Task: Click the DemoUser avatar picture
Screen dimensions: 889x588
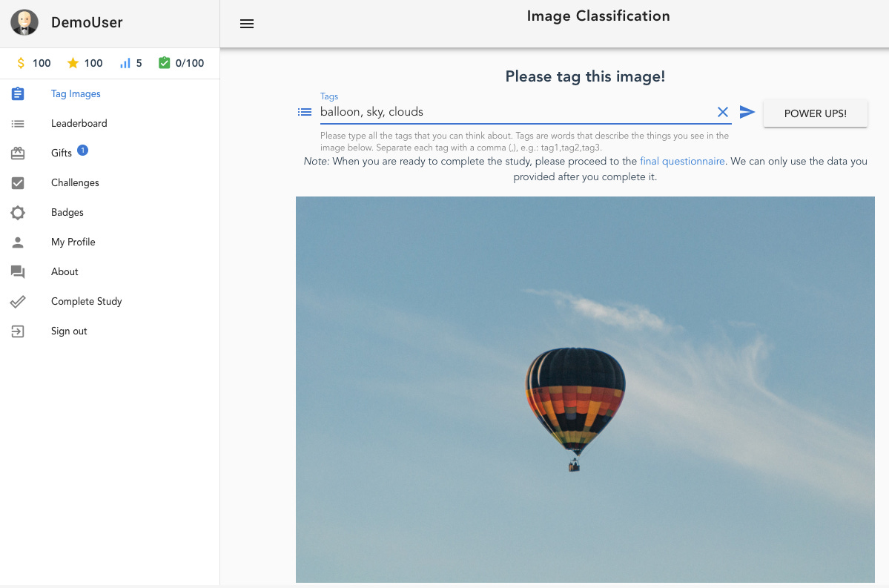Action: pyautogui.click(x=24, y=23)
